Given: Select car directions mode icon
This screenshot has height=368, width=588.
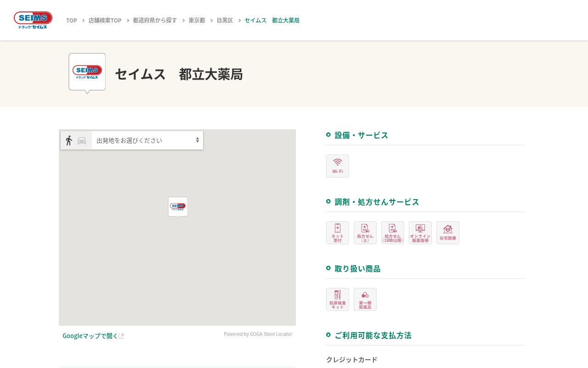Looking at the screenshot, I should click(x=82, y=141).
